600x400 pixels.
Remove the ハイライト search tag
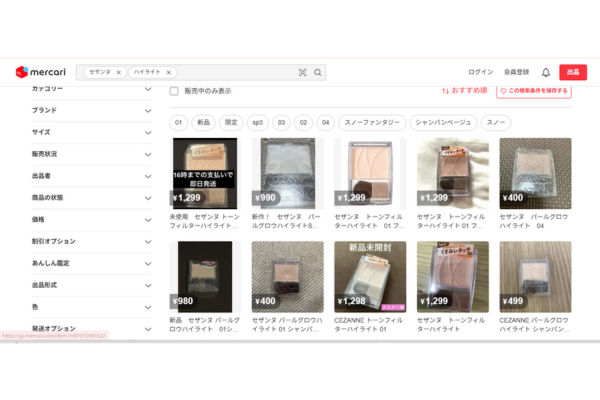click(x=169, y=72)
